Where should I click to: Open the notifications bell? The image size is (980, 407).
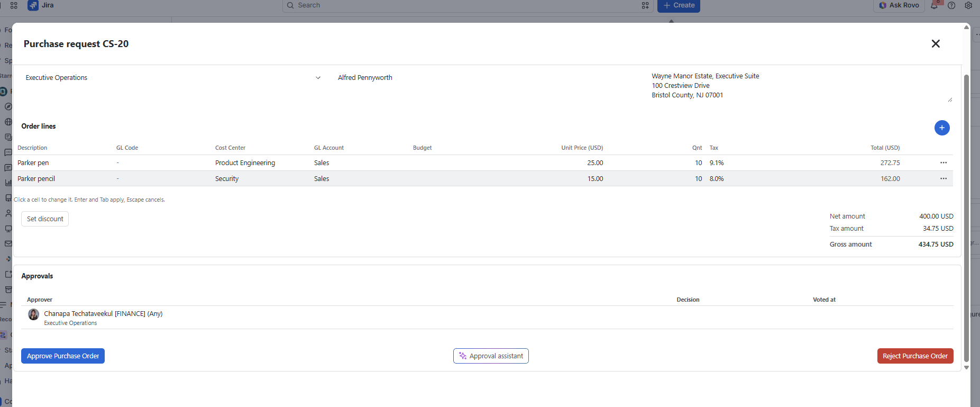pos(935,5)
